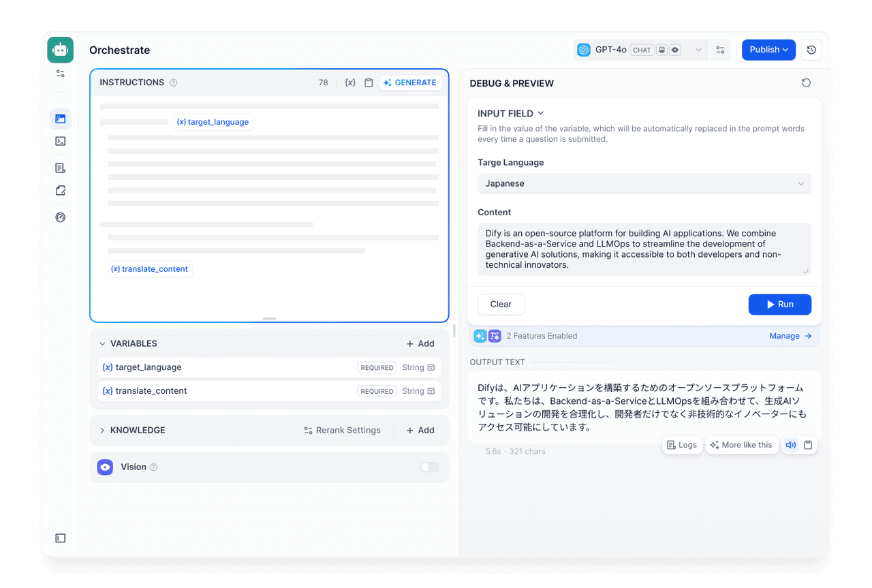Open the Target Language Japanese dropdown
872x588 pixels.
click(x=644, y=183)
